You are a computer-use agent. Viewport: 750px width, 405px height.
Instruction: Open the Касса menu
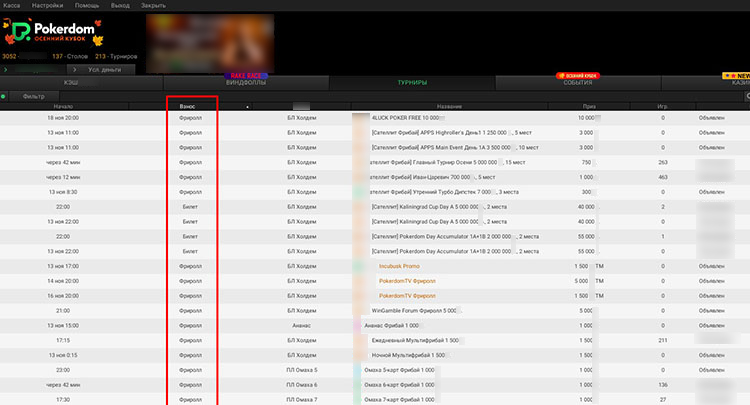tap(11, 5)
